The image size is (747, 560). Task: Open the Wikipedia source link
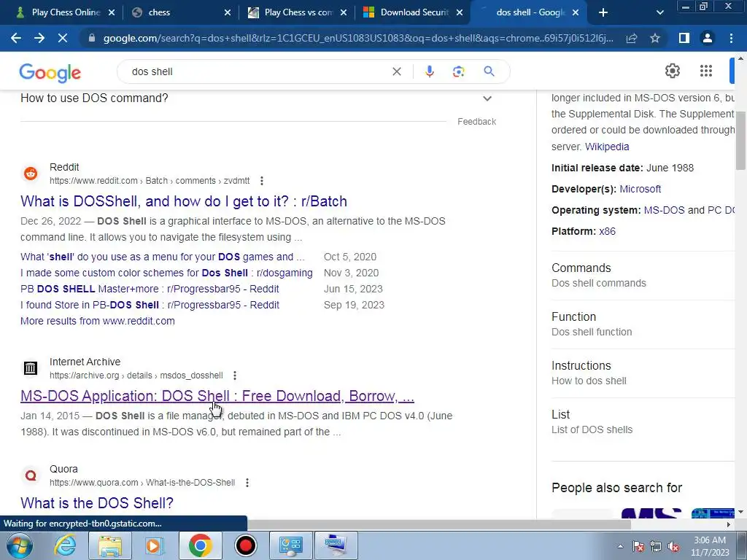point(607,147)
